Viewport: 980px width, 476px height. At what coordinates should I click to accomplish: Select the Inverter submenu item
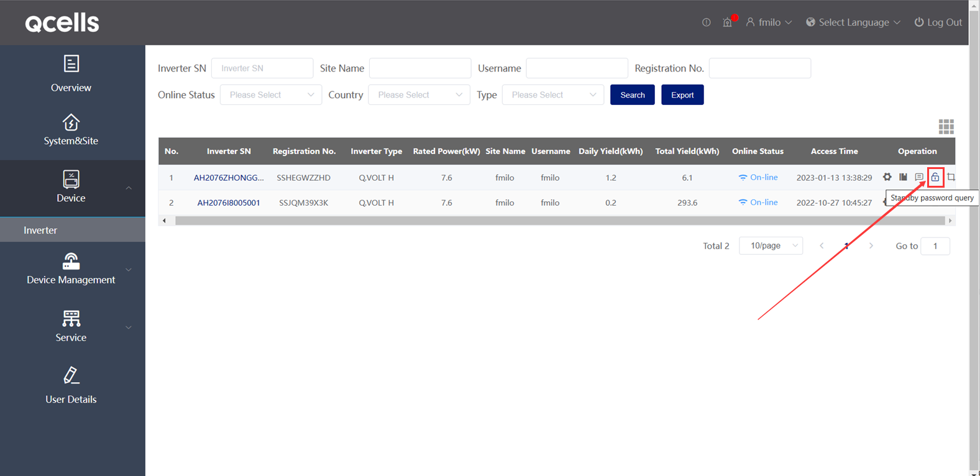point(73,230)
